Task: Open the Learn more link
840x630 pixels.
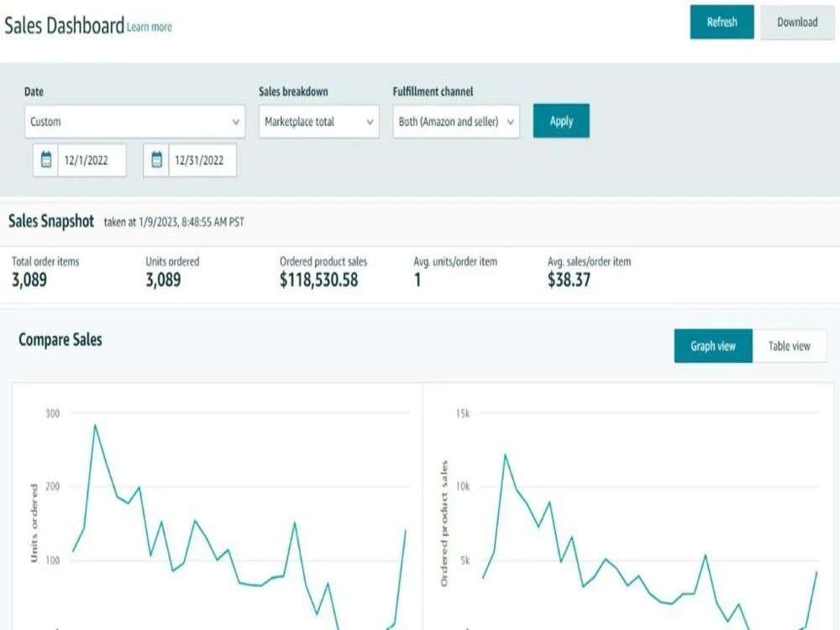Action: (149, 27)
